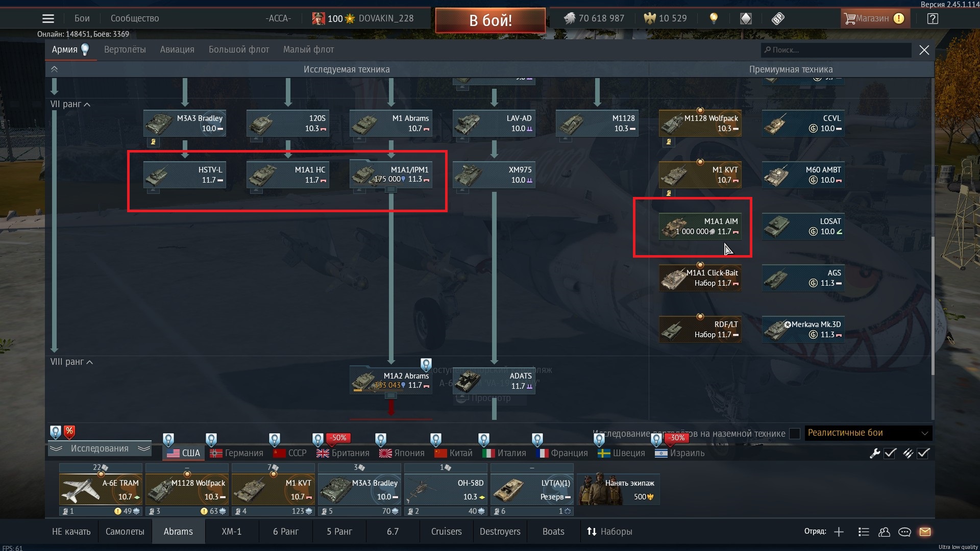980x551 pixels.
Task: Open the hamburger main menu
Action: coord(48,19)
